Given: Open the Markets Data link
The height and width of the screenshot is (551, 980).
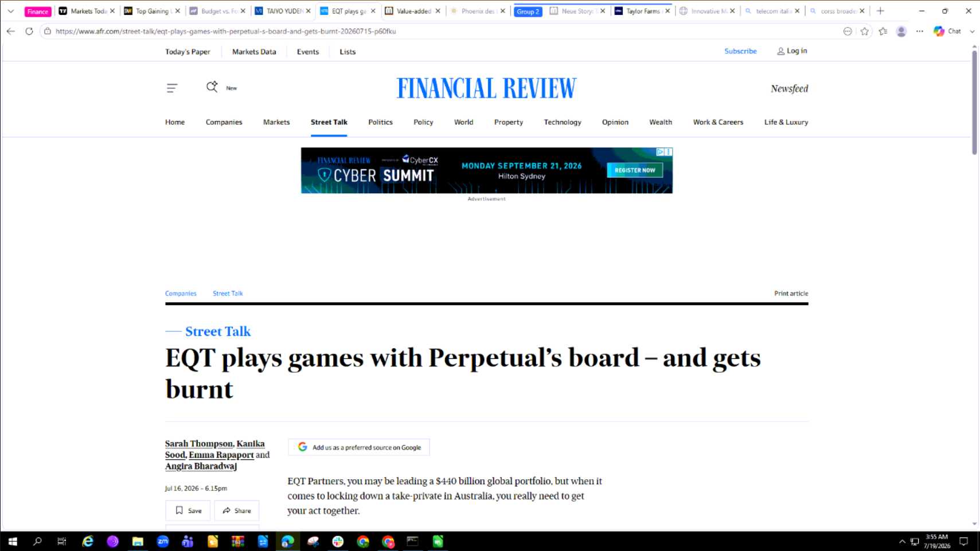Looking at the screenshot, I should coord(254,52).
